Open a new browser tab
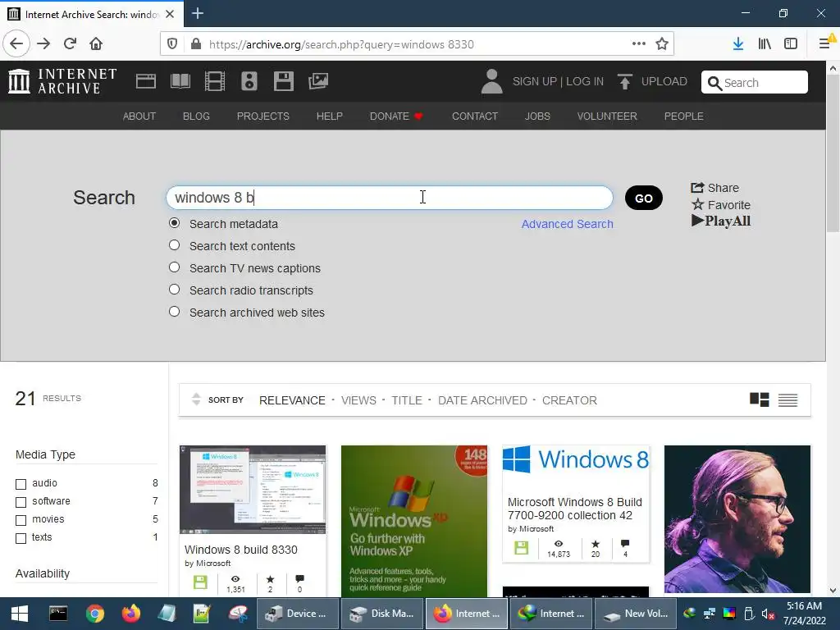 [198, 13]
